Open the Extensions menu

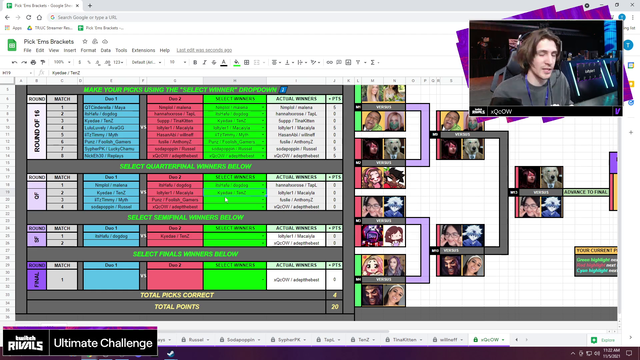pos(143,50)
